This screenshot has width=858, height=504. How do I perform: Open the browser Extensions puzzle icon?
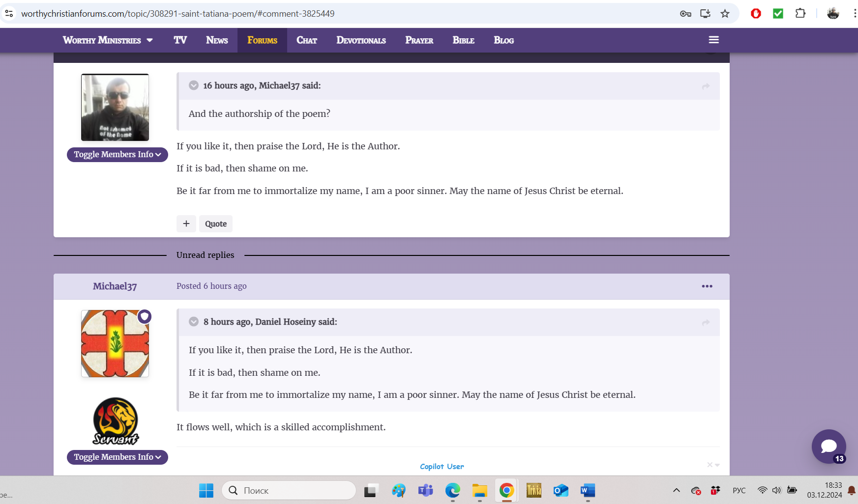[x=800, y=13]
